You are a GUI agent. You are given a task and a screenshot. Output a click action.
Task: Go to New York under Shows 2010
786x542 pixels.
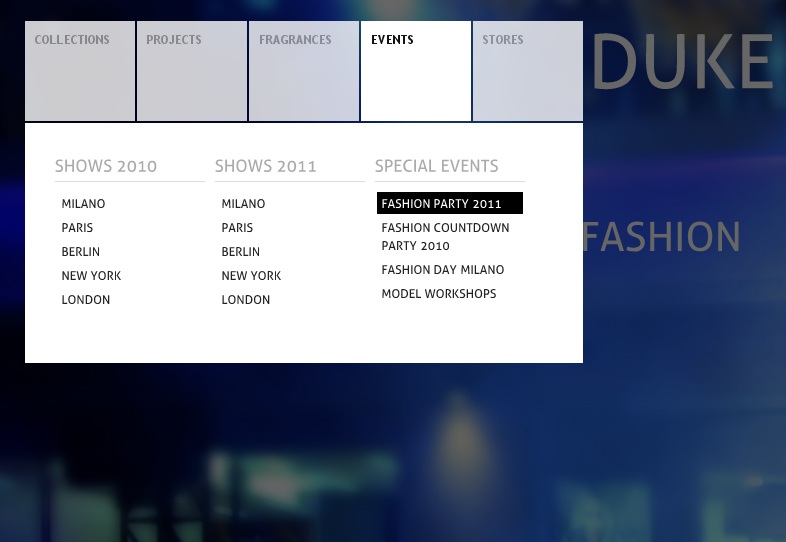tap(91, 276)
